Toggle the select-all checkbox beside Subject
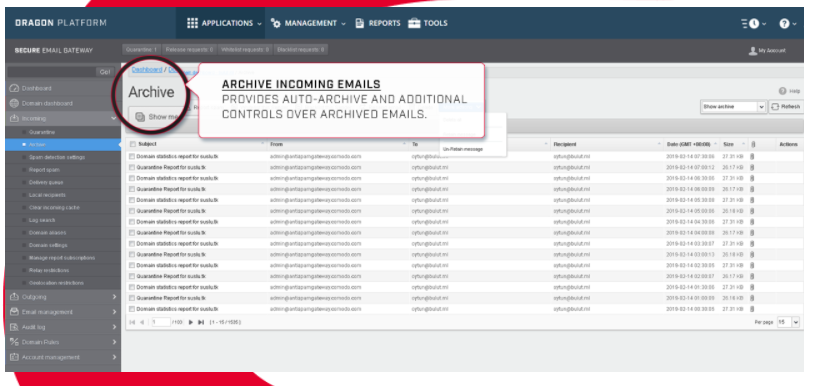 [x=132, y=144]
